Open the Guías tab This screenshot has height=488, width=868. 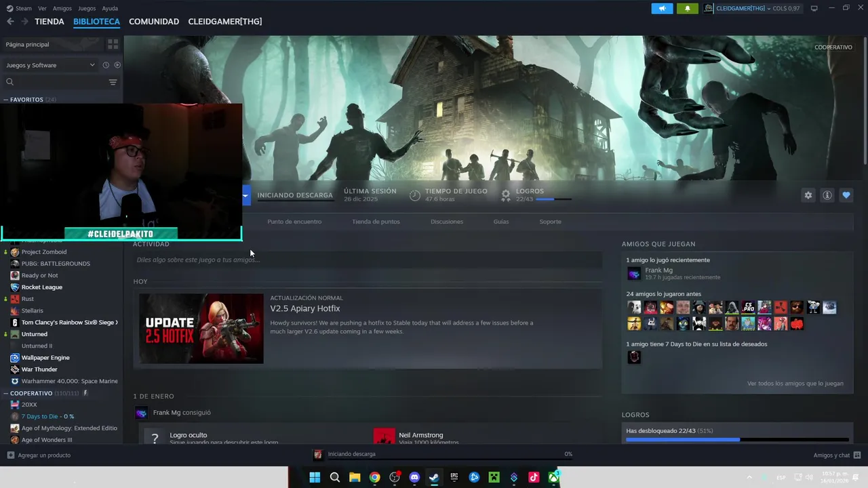[501, 222]
